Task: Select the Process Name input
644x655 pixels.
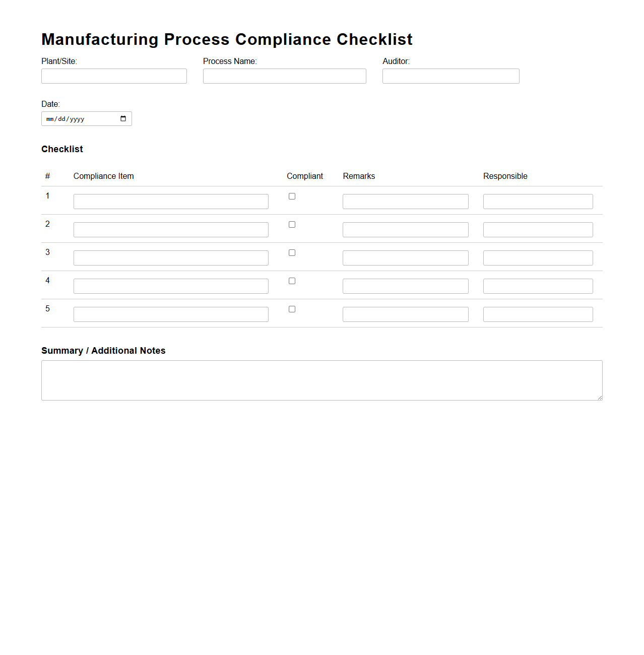Action: (284, 76)
